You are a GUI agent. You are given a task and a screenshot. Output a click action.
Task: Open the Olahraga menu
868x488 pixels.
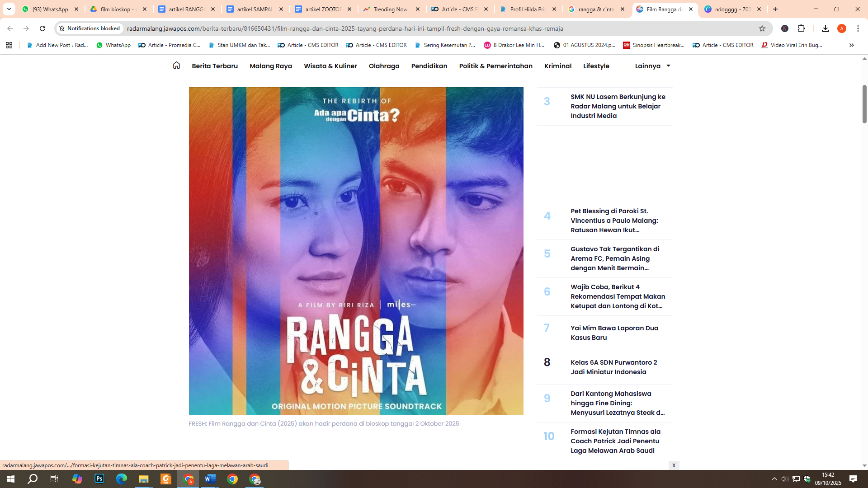(x=384, y=66)
